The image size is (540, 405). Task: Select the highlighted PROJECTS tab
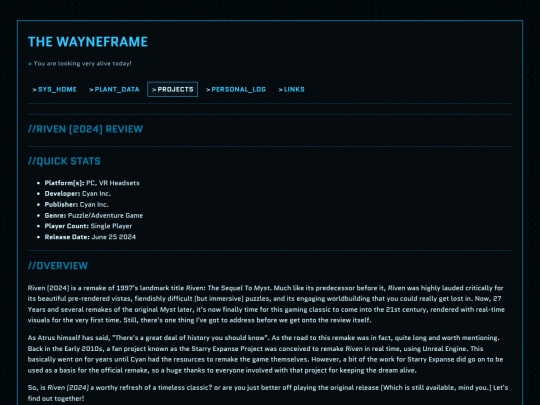[x=173, y=90]
